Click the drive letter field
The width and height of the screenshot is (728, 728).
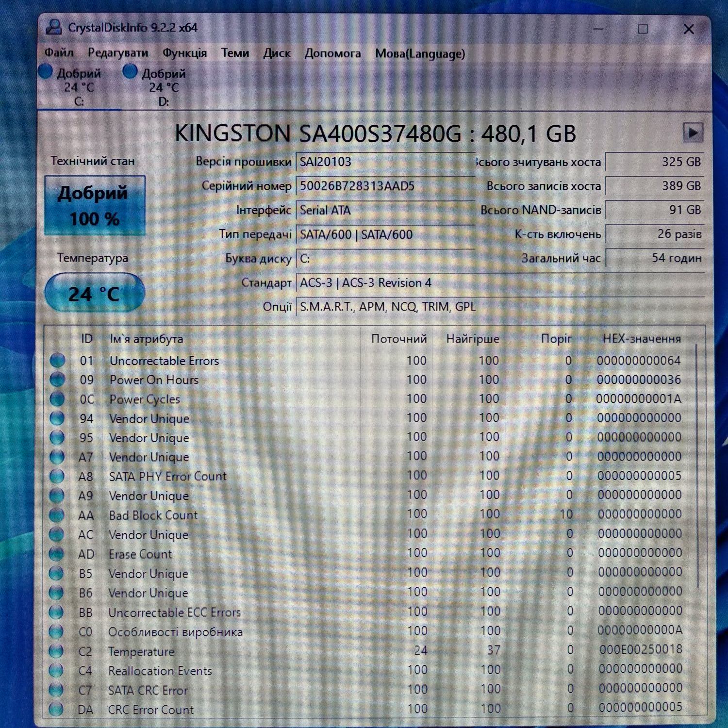coord(385,258)
